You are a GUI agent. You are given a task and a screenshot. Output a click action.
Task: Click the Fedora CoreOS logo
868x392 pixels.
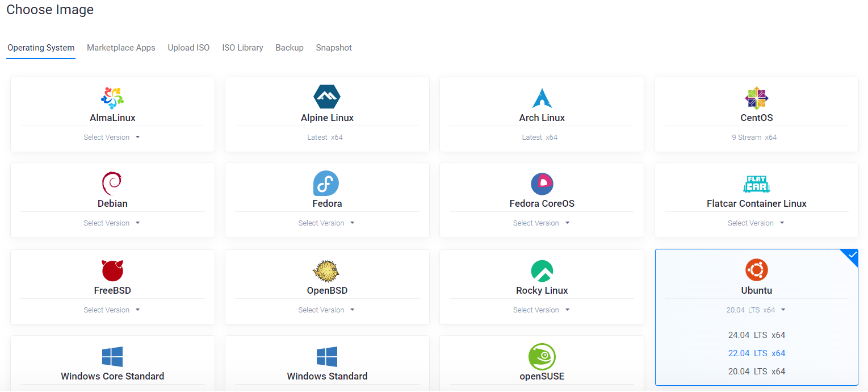tap(542, 184)
